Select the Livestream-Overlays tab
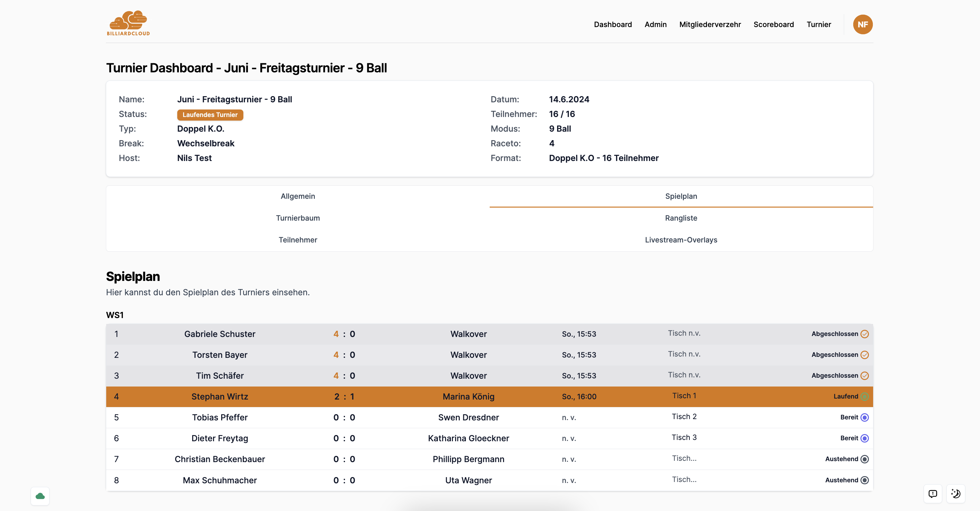The image size is (980, 511). (x=681, y=240)
